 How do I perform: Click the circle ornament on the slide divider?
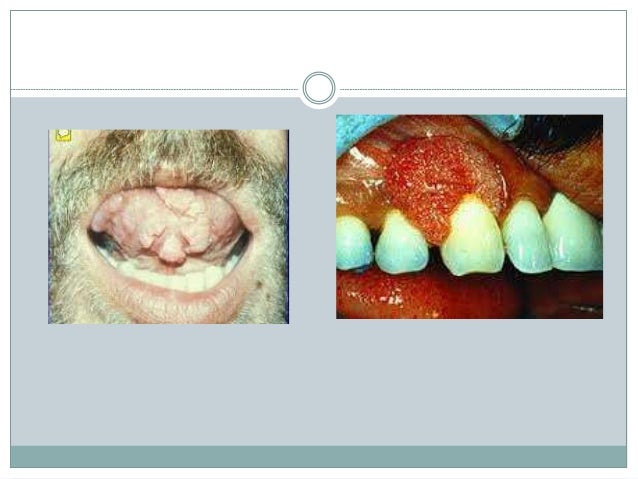pyautogui.click(x=319, y=88)
